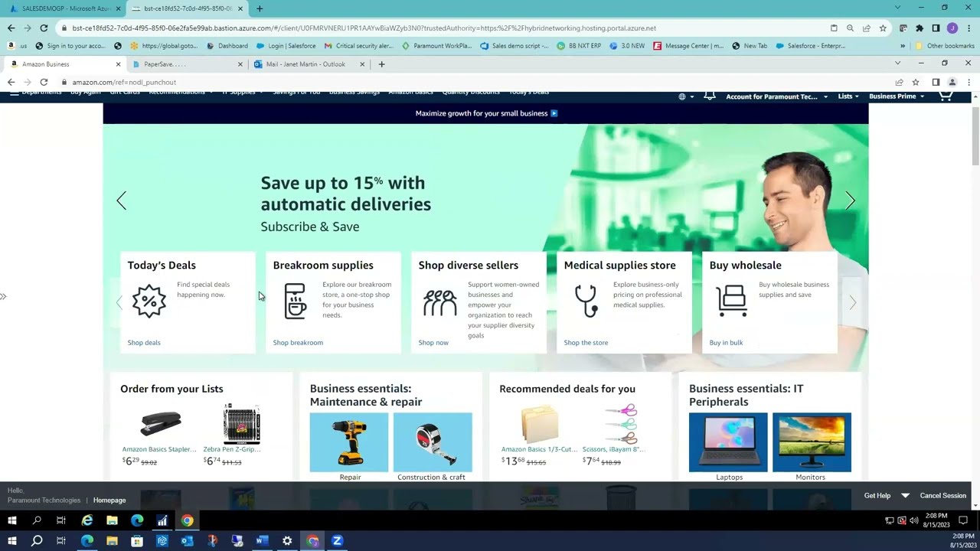The height and width of the screenshot is (551, 980).
Task: Open the outer Chrome tab search chevron
Action: point(898,8)
